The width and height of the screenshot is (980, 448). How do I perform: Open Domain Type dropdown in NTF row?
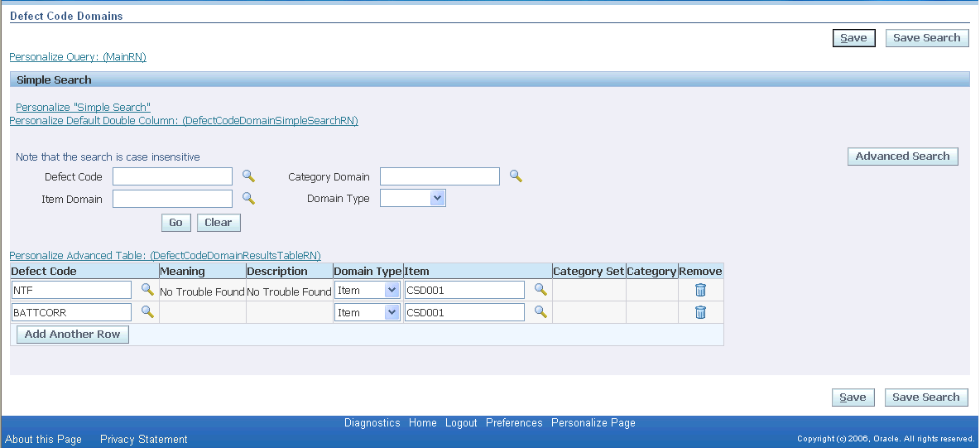(x=367, y=290)
